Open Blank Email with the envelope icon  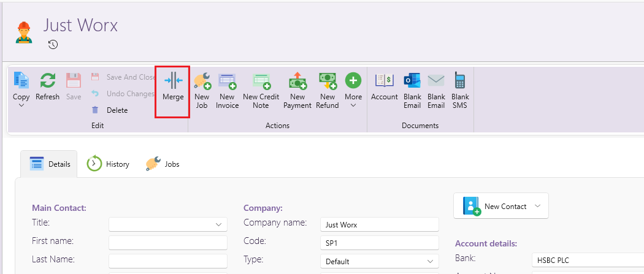(x=436, y=90)
